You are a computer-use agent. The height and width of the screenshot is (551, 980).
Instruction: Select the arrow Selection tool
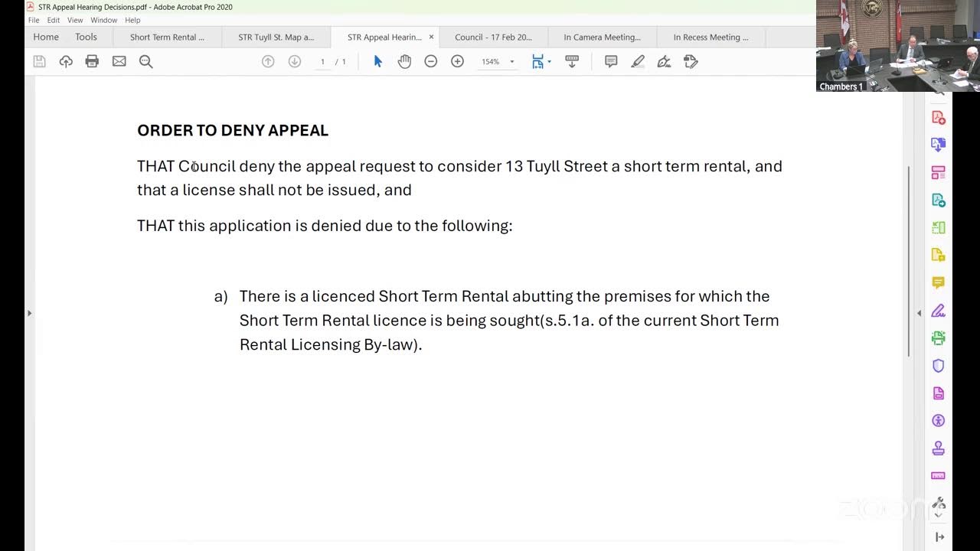[x=377, y=61]
